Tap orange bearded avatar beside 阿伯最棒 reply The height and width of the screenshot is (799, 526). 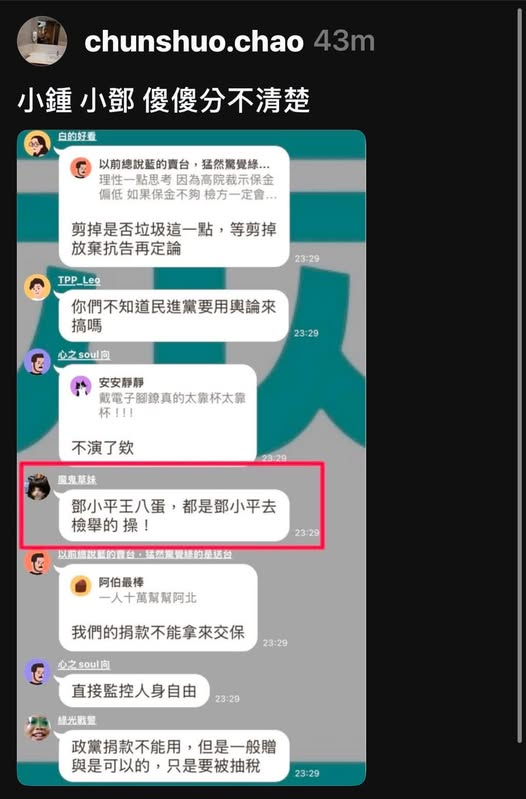click(x=37, y=562)
